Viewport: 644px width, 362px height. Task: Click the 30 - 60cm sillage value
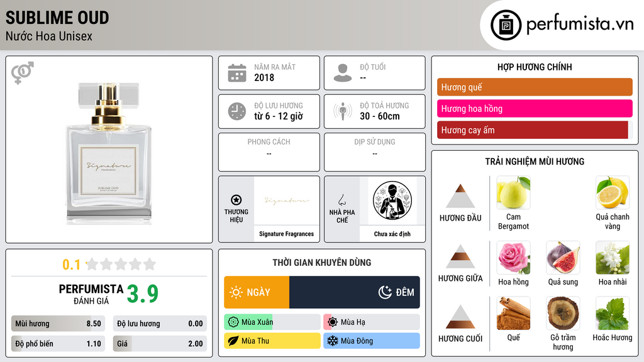pyautogui.click(x=379, y=116)
